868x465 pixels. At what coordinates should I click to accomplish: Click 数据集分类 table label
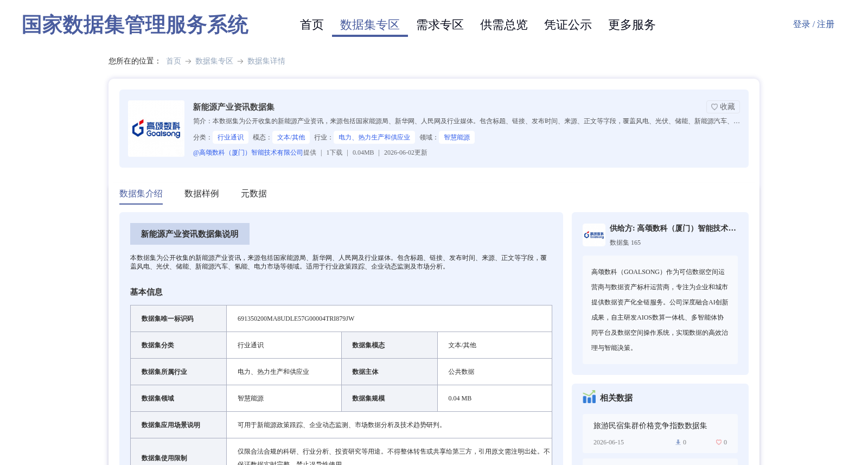[x=158, y=345]
